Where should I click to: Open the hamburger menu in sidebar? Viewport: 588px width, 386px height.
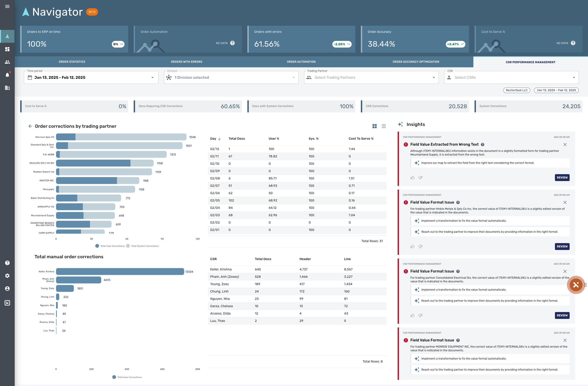click(x=7, y=6)
